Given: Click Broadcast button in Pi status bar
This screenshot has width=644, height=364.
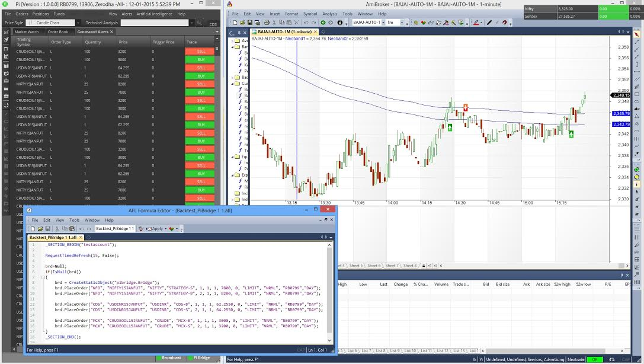Looking at the screenshot, I should click(171, 358).
